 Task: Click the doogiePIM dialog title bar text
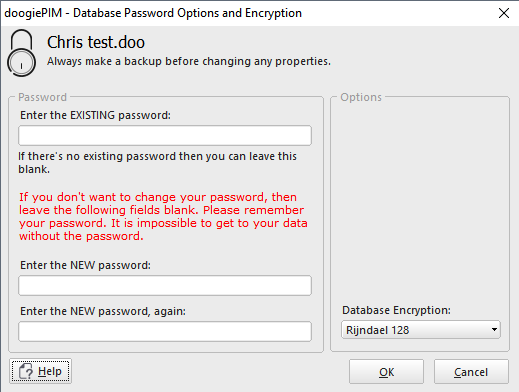tap(153, 13)
